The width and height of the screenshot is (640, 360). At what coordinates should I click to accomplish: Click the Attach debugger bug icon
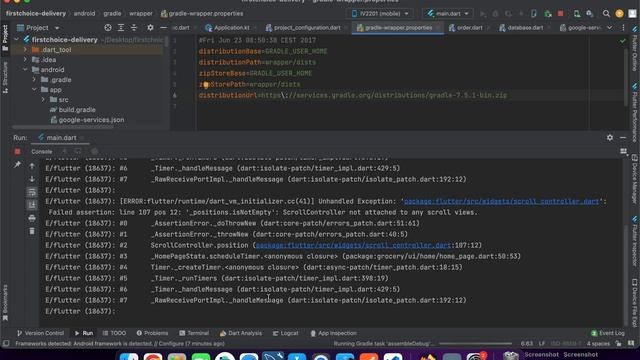click(x=548, y=13)
